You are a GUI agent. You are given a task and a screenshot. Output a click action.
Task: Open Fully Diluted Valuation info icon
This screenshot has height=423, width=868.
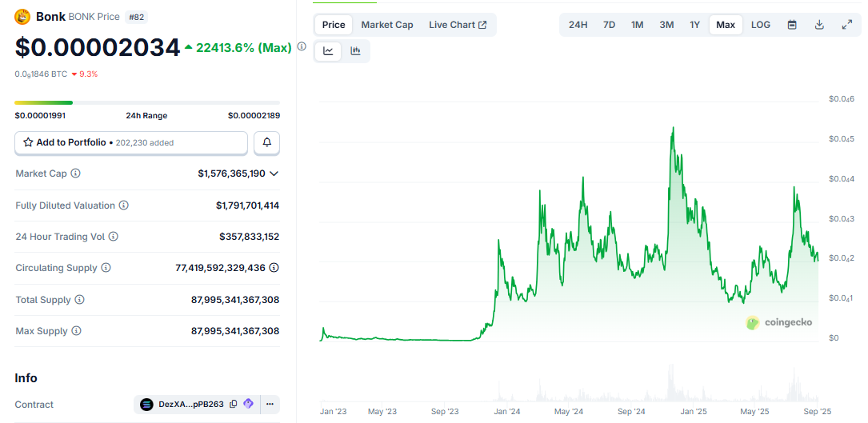(x=124, y=206)
